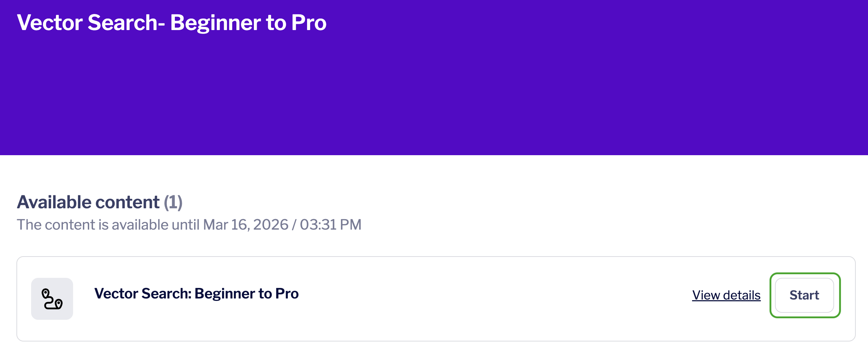The height and width of the screenshot is (353, 868).
Task: Click the map pin path icon beside the title
Action: [x=52, y=299]
